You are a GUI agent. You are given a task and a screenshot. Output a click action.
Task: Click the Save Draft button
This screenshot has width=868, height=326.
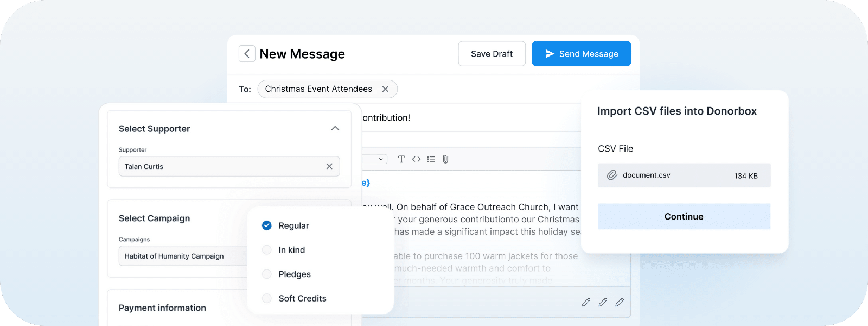tap(492, 54)
